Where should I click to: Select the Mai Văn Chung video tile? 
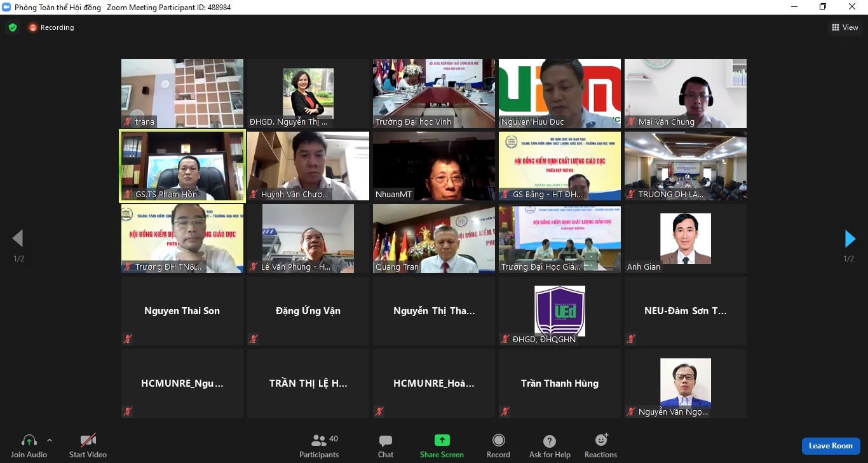click(x=685, y=93)
